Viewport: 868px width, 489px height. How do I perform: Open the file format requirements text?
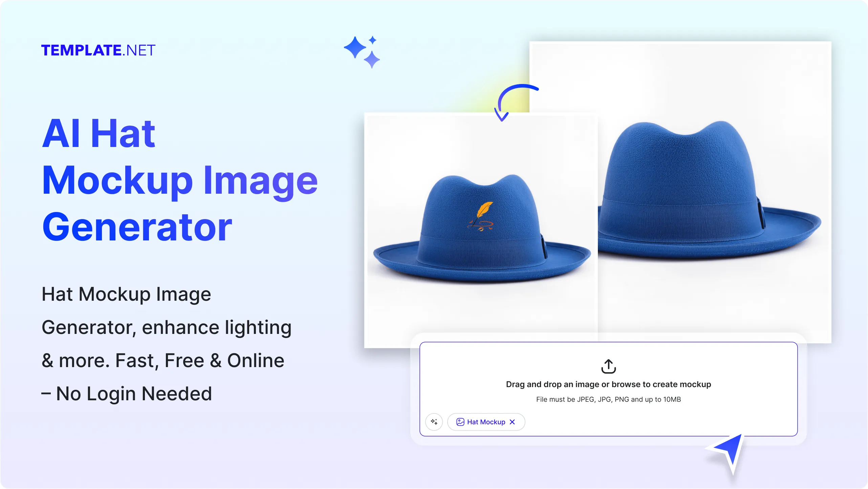pos(608,399)
